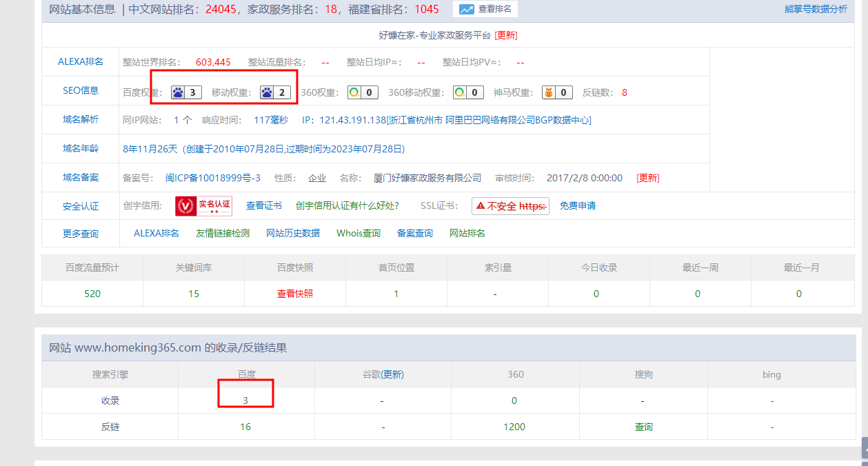The width and height of the screenshot is (868, 466).
Task: Click the 今日收录 value 0
Action: click(x=596, y=294)
